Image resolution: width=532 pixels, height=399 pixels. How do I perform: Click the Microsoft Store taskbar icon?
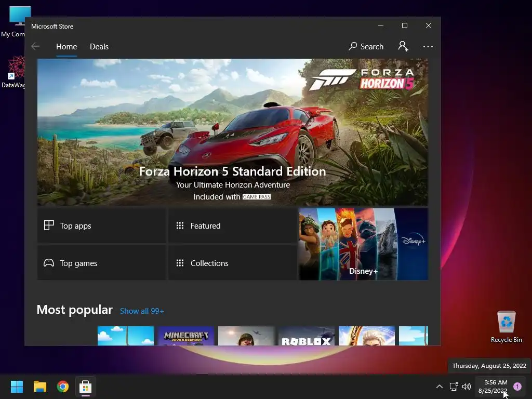pos(86,387)
